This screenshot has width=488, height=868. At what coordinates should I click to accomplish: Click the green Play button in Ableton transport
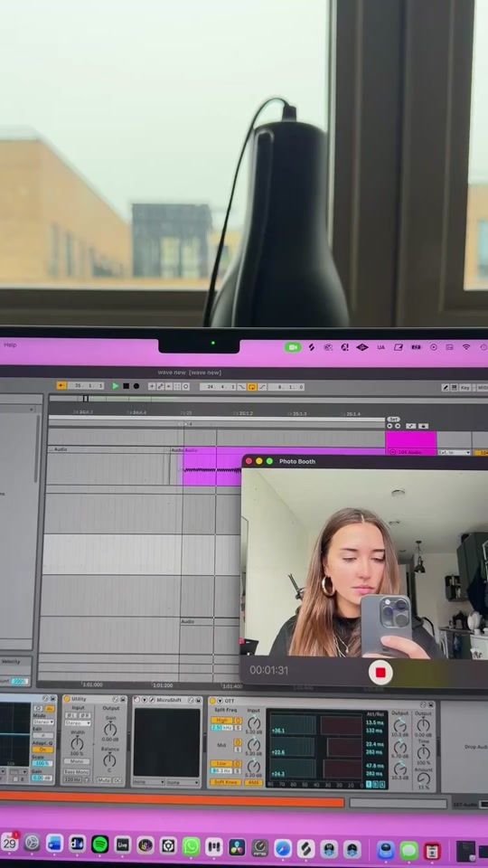click(115, 386)
